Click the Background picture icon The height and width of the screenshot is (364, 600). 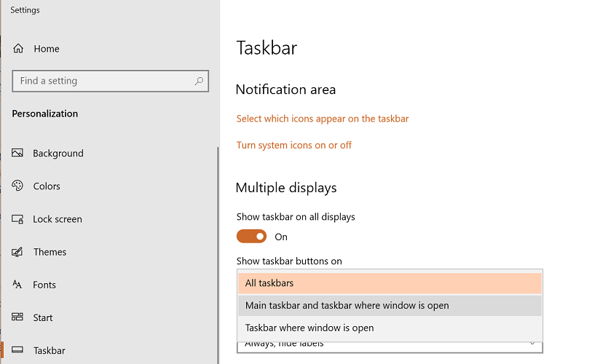[17, 154]
